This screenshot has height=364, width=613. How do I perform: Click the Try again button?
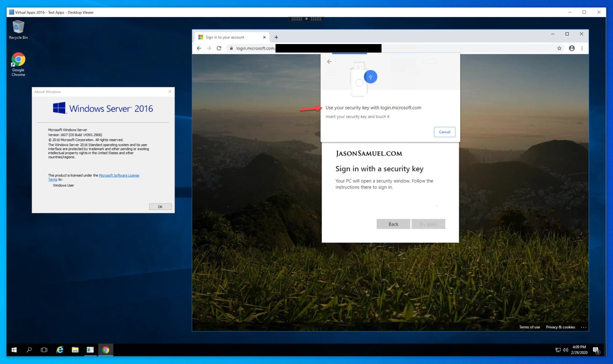click(428, 224)
